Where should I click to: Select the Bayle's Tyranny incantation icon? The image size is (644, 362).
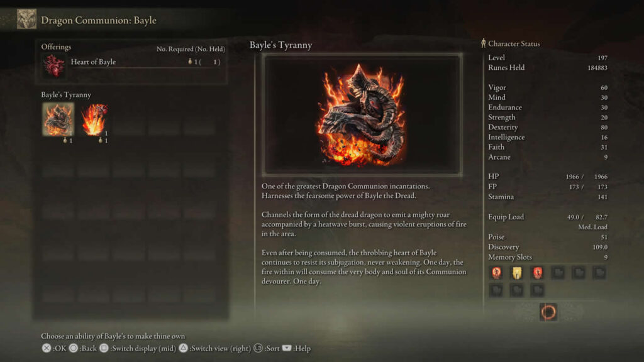point(58,119)
